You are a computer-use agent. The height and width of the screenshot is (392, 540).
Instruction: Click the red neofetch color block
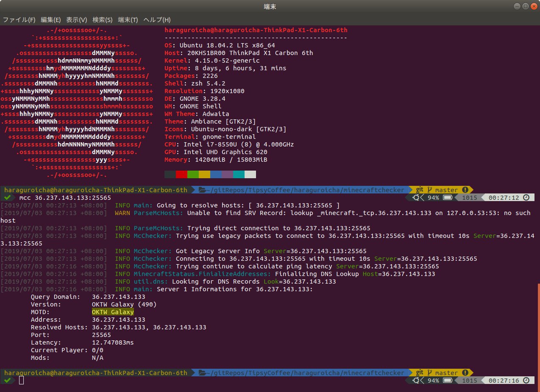[181, 174]
